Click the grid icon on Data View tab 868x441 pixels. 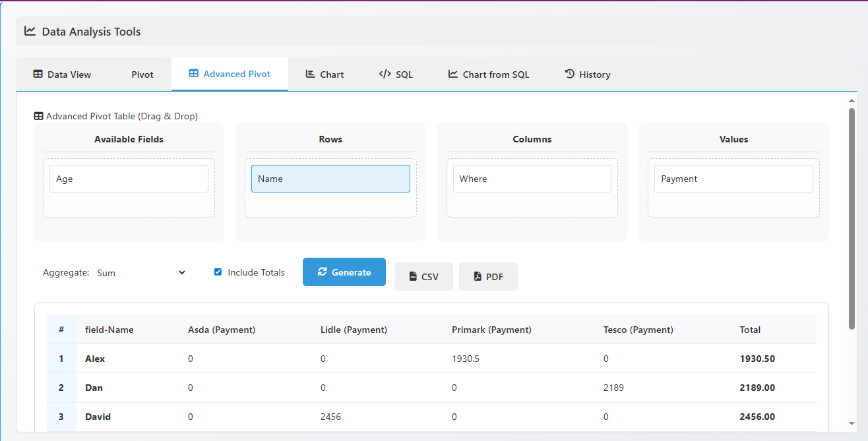point(38,74)
